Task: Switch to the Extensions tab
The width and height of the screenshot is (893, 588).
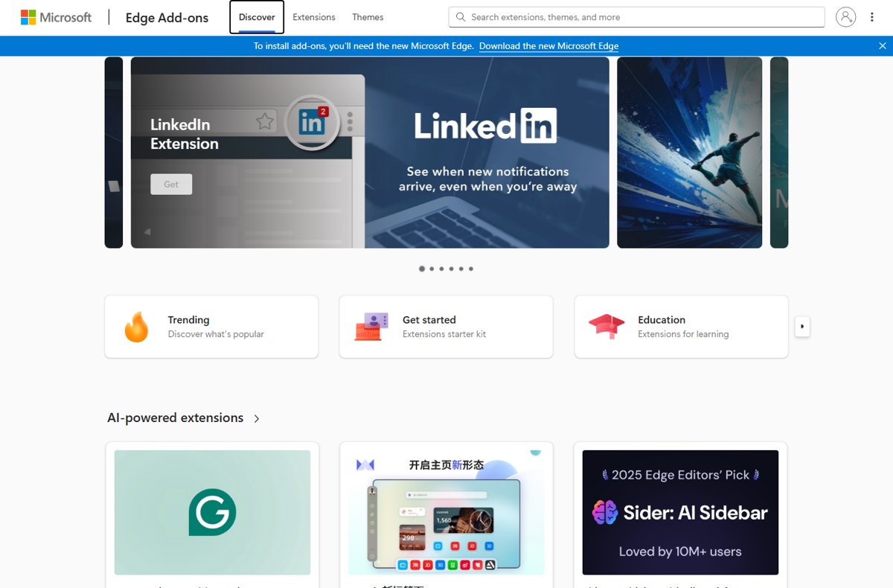Action: click(314, 17)
